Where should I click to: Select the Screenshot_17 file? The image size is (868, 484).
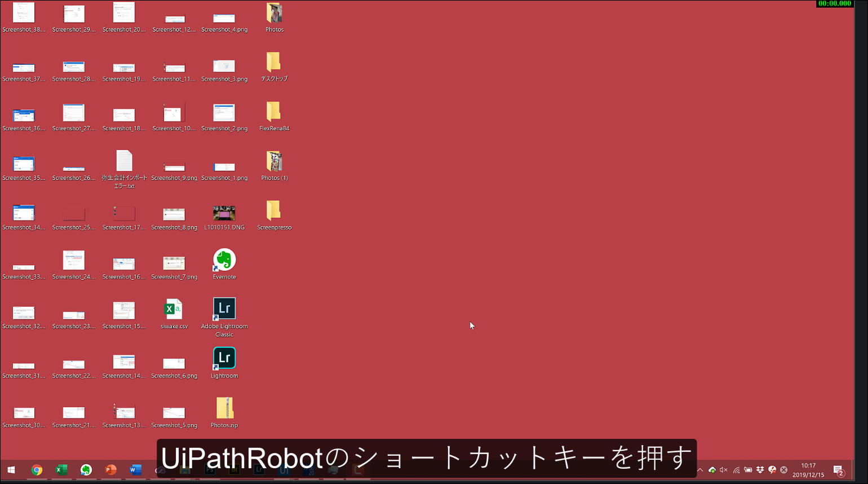pyautogui.click(x=124, y=218)
